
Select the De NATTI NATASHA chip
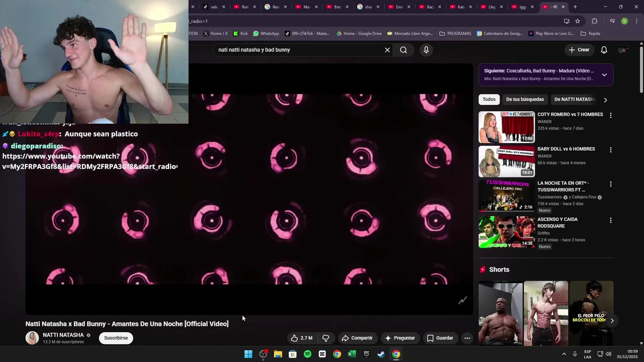coord(574,100)
